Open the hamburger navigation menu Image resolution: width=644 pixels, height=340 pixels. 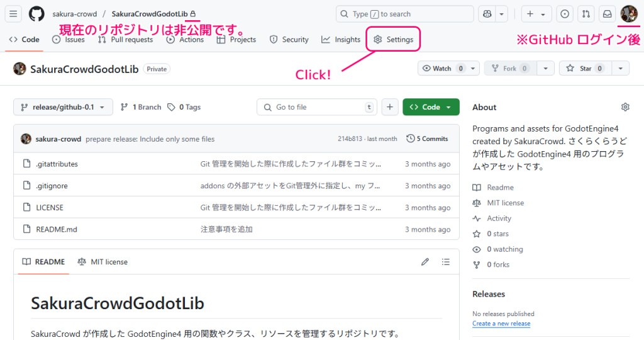pos(14,14)
